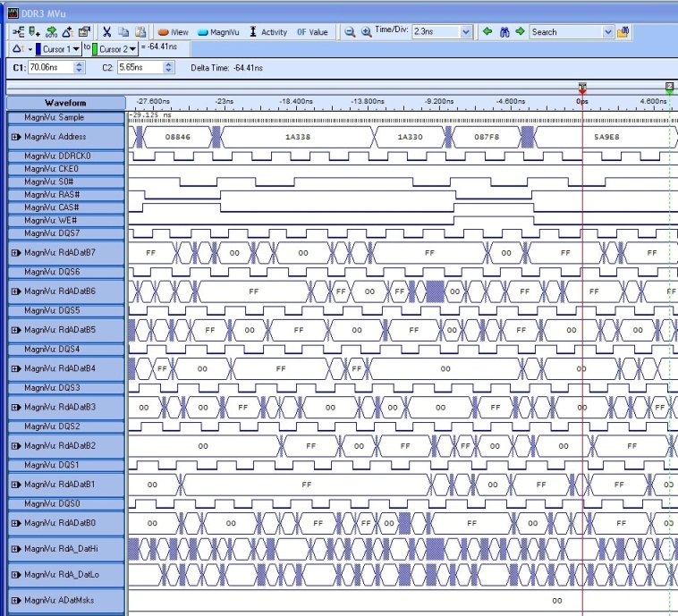Click the Copy icon in toolbar

[123, 32]
